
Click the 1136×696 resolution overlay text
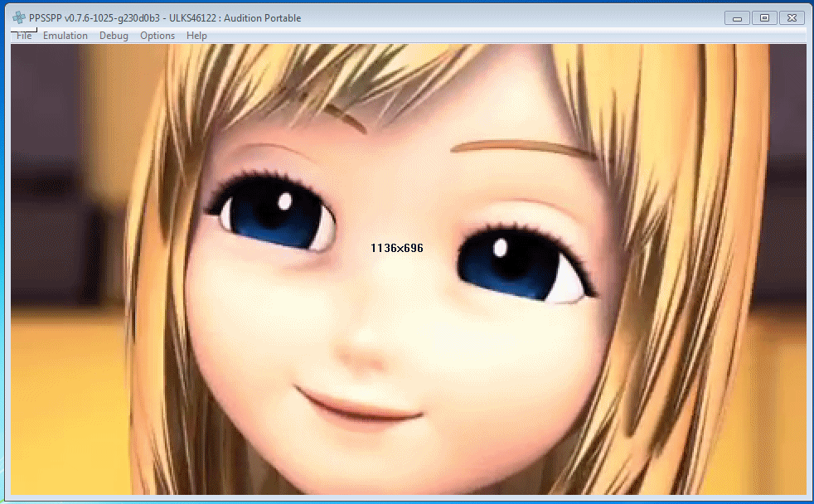tap(397, 248)
